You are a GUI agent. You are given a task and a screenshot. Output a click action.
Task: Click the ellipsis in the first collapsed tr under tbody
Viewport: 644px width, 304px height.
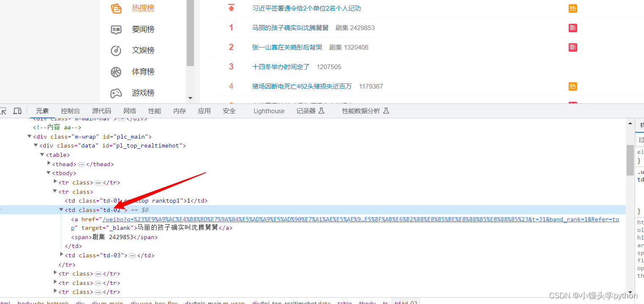coord(98,183)
